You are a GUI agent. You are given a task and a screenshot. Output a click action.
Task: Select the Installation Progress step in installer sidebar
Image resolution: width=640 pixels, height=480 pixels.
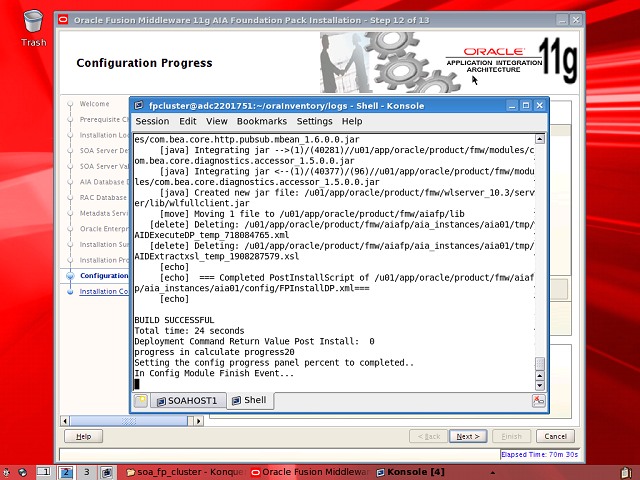point(104,260)
